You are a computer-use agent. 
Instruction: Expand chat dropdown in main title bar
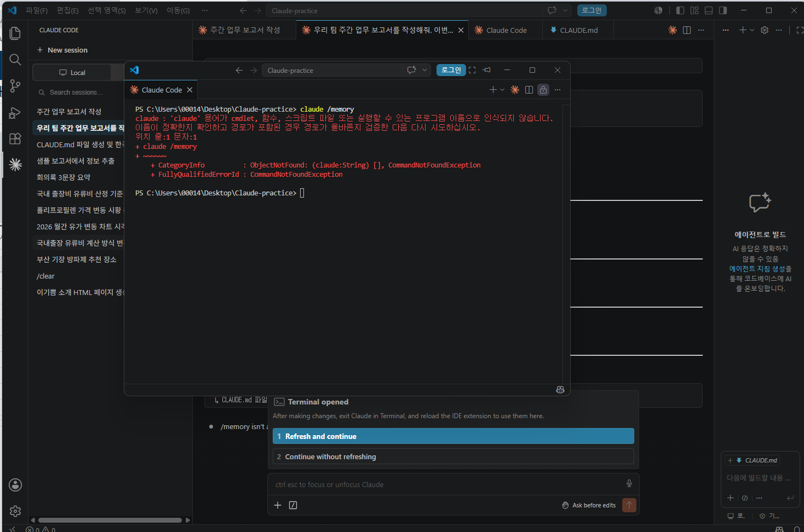pyautogui.click(x=565, y=10)
